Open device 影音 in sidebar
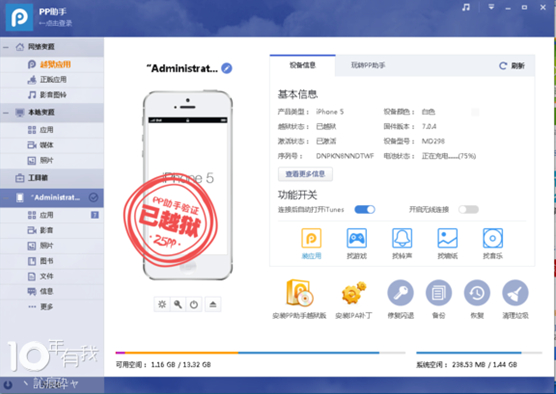The height and width of the screenshot is (394, 556). [52, 230]
